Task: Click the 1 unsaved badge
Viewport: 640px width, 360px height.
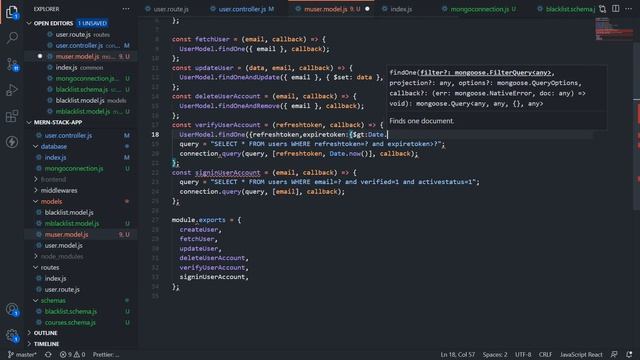Action: [x=92, y=23]
